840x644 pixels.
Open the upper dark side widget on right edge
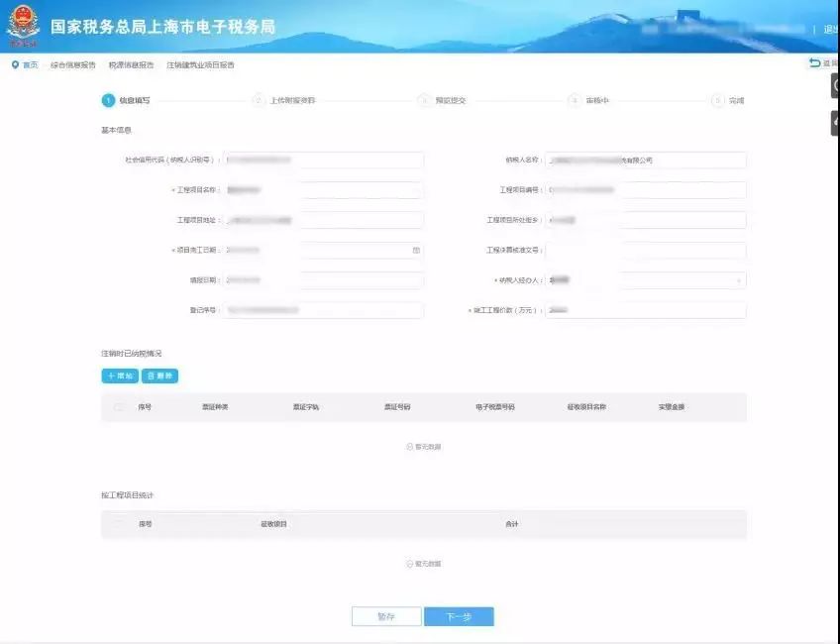click(835, 85)
